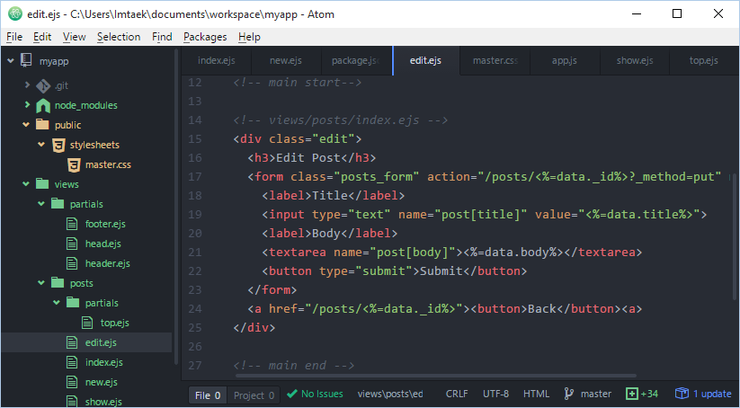The height and width of the screenshot is (408, 740).
Task: Click the git branch icon in status bar
Action: pyautogui.click(x=569, y=394)
